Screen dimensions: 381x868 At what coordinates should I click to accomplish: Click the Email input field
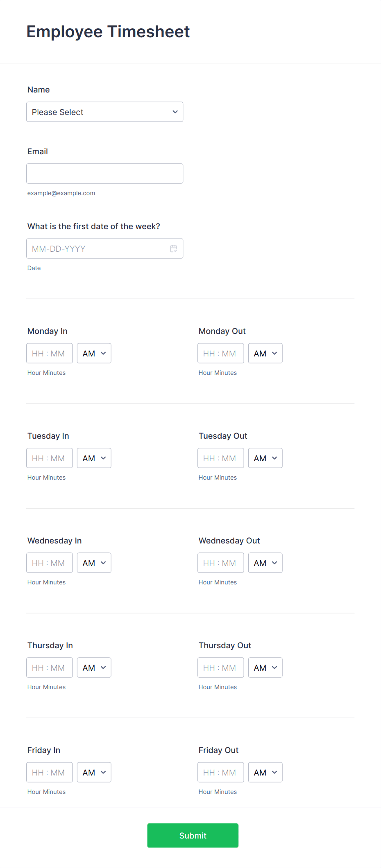click(104, 173)
